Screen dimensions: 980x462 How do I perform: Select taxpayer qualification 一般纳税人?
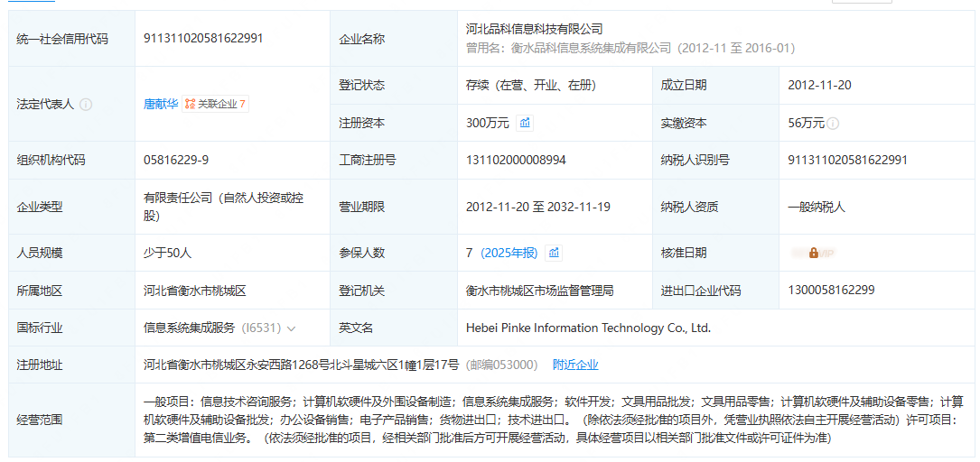pos(817,207)
